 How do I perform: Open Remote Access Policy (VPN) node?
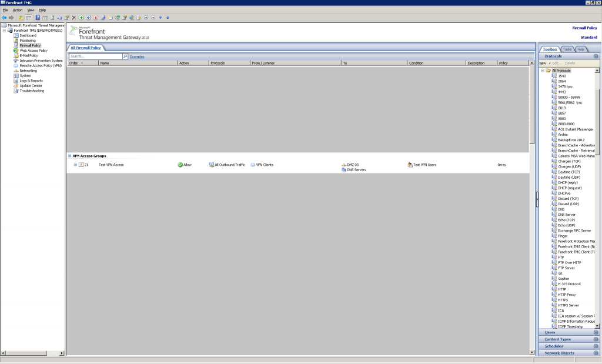tap(41, 66)
